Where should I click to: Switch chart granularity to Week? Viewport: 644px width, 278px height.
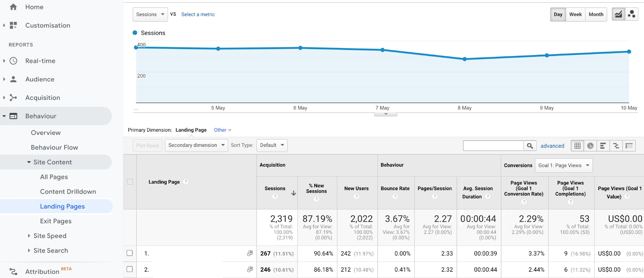[575, 14]
